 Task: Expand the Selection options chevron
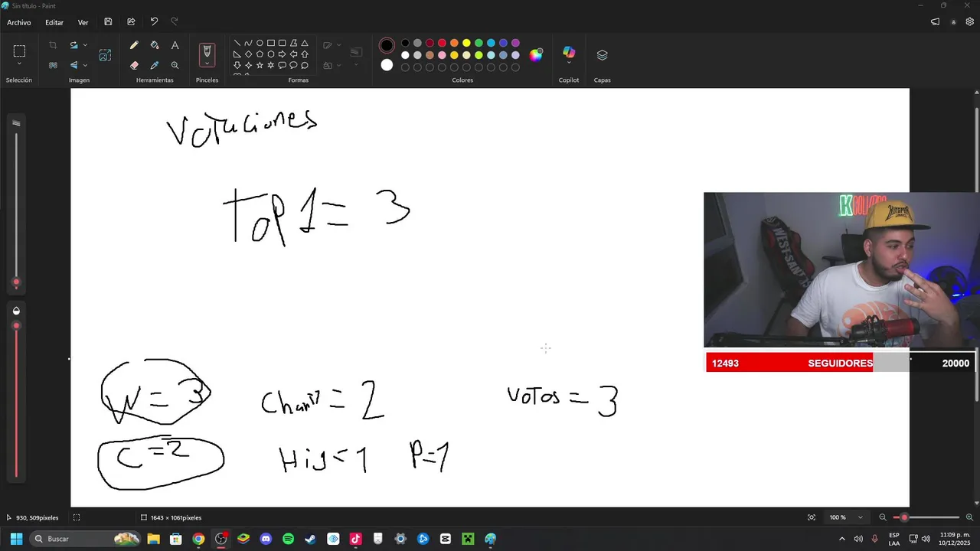click(19, 64)
